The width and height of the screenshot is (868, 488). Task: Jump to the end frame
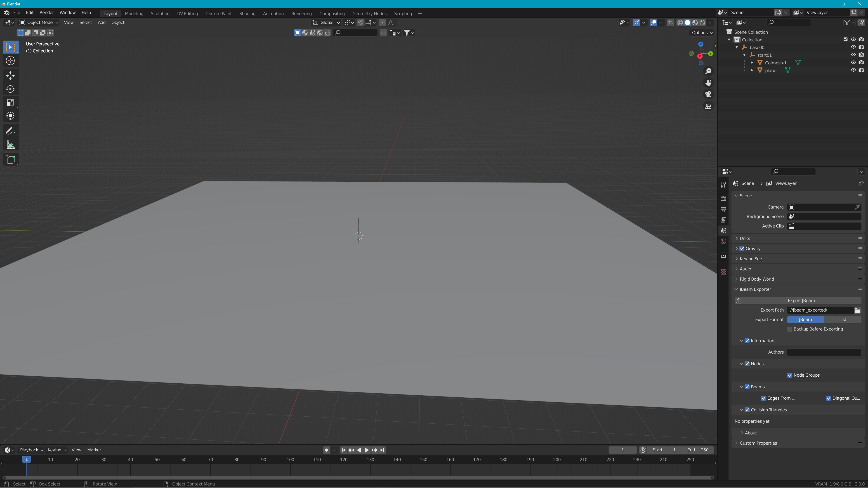coord(382,450)
